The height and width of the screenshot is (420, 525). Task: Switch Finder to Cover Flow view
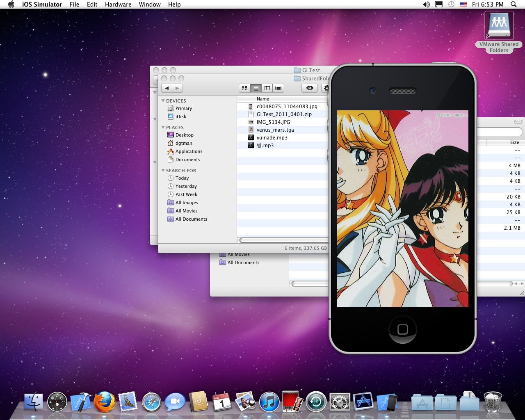(x=278, y=88)
